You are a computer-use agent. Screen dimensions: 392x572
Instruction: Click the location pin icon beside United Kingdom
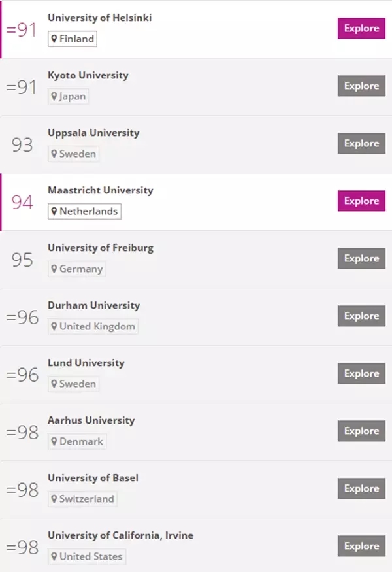coord(54,326)
